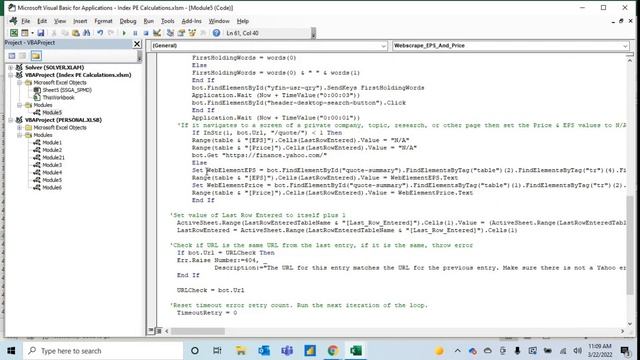Select Module21 in the project tree

53,158
